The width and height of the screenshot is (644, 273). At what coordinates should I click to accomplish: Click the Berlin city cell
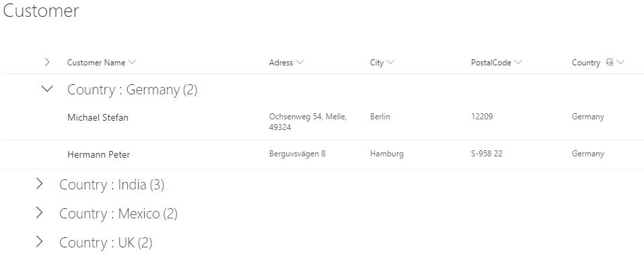coord(380,117)
